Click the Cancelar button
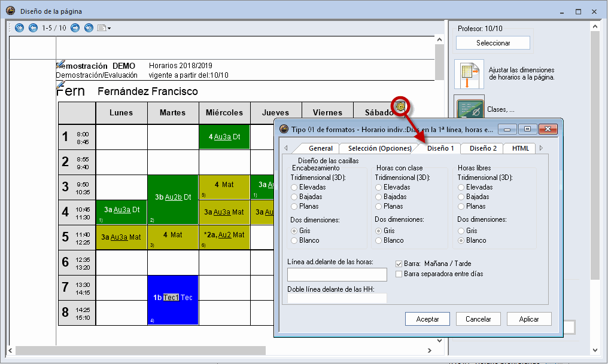608x364 pixels. [x=478, y=319]
